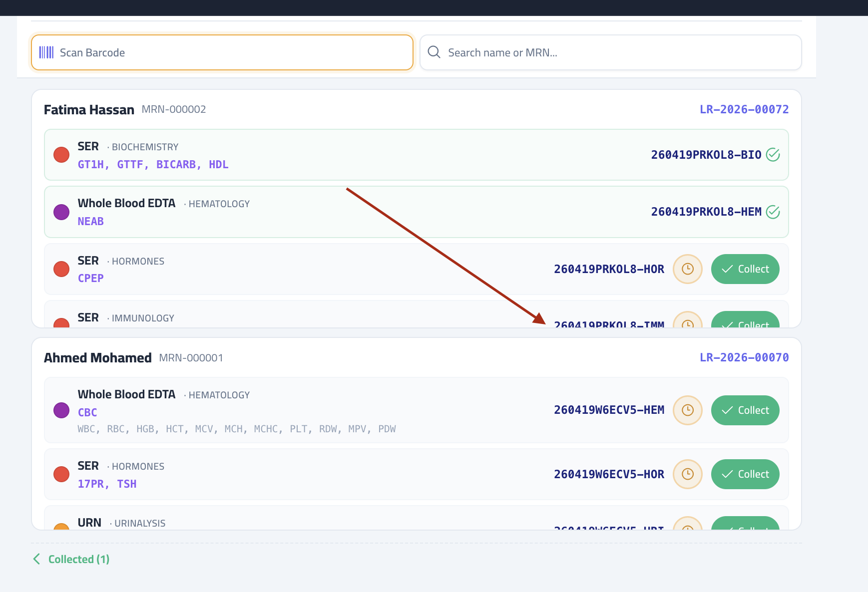Select the CBC test code
Image resolution: width=868 pixels, height=592 pixels.
point(87,412)
